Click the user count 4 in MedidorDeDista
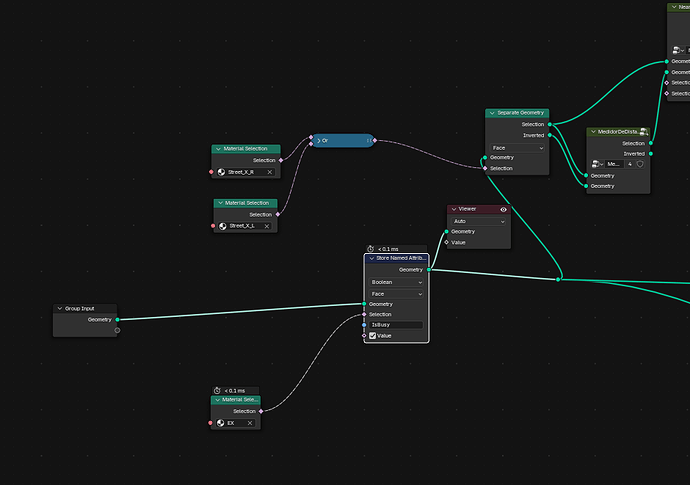This screenshot has width=690, height=485. (630, 164)
